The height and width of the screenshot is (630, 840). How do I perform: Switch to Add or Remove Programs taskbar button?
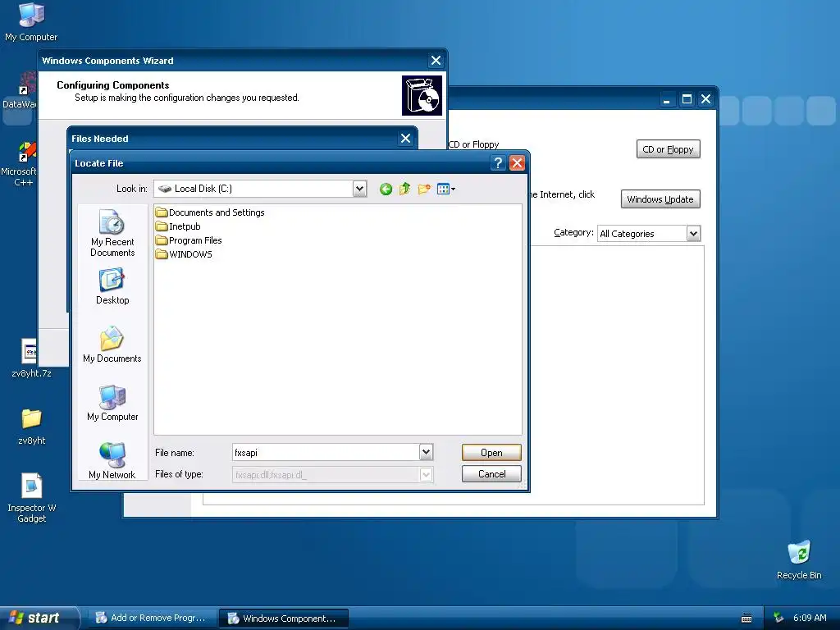pos(152,619)
